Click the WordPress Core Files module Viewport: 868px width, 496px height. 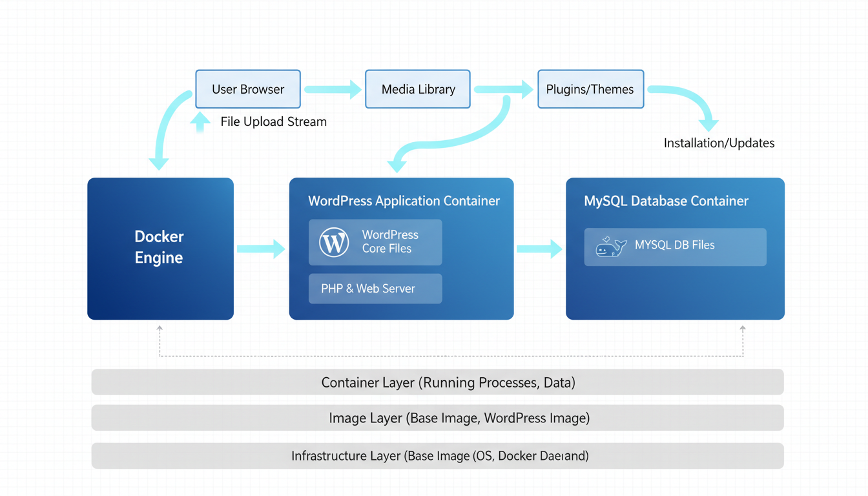point(375,242)
